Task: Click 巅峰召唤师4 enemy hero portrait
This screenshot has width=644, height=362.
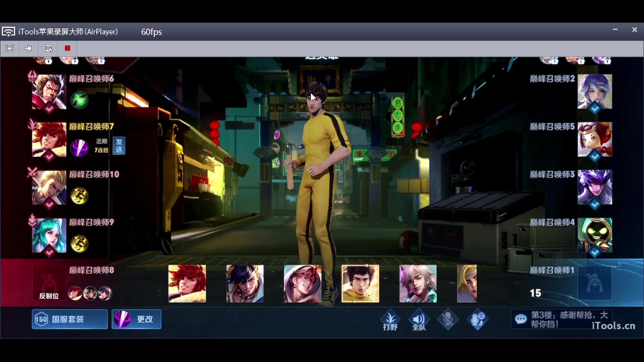Action: (x=595, y=235)
